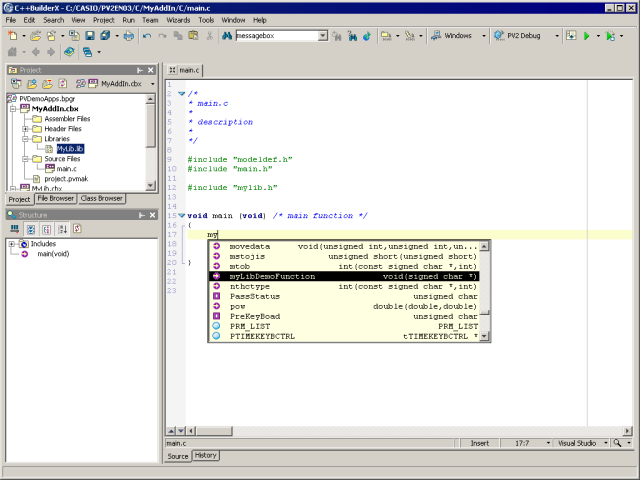Open the search text combo box dropdown

[x=323, y=36]
